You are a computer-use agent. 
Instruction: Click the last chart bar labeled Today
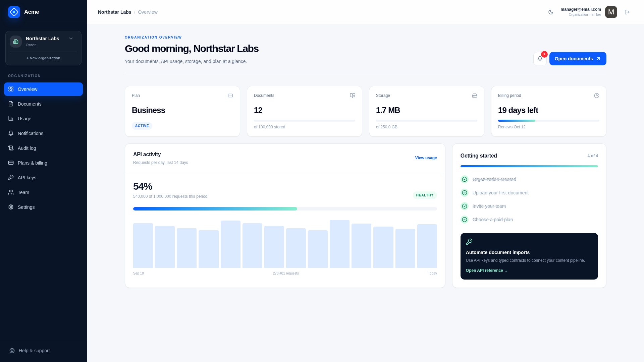coord(427,246)
